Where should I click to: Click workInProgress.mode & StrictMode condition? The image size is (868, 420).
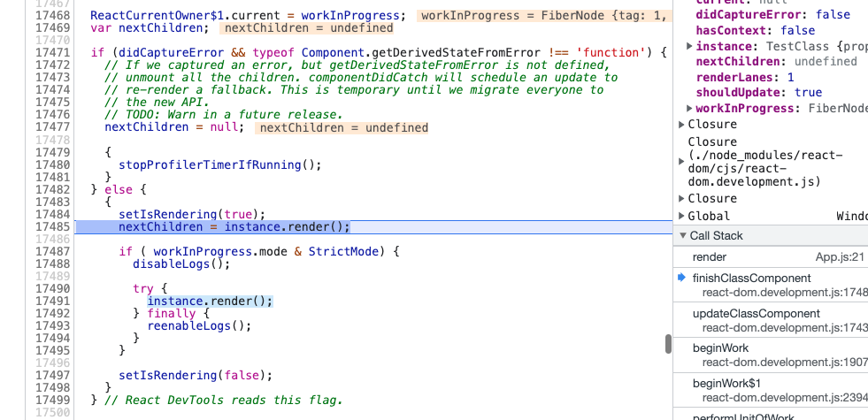(x=265, y=252)
